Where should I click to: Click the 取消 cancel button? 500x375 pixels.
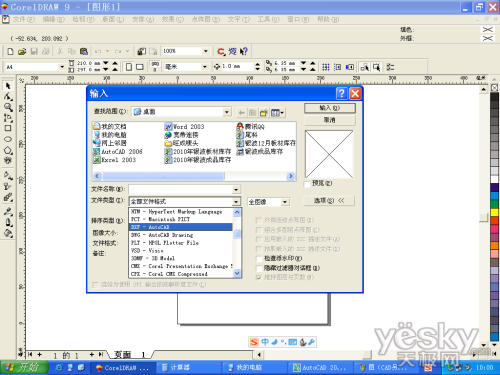pos(330,120)
